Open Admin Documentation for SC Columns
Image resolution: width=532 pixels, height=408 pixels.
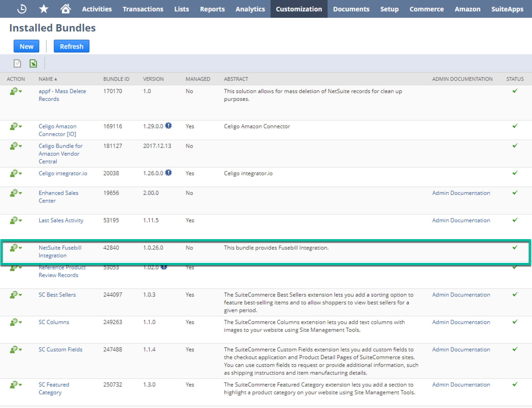coord(461,322)
